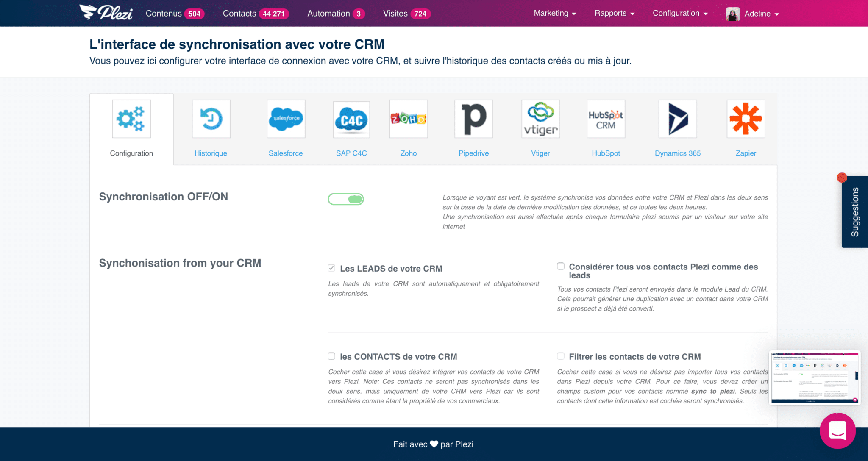Click the Automation count badge 3
This screenshot has height=461, width=868.
359,14
